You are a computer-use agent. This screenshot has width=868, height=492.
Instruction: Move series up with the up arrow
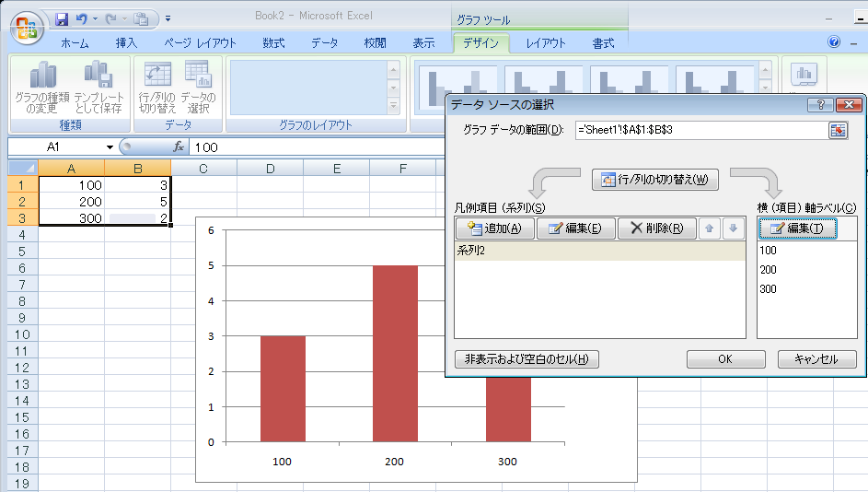[708, 228]
